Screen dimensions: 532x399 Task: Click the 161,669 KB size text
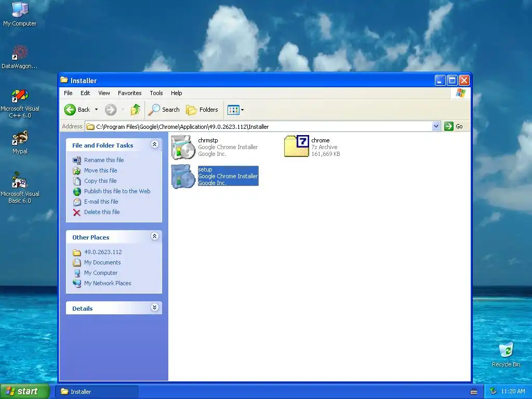(x=326, y=154)
